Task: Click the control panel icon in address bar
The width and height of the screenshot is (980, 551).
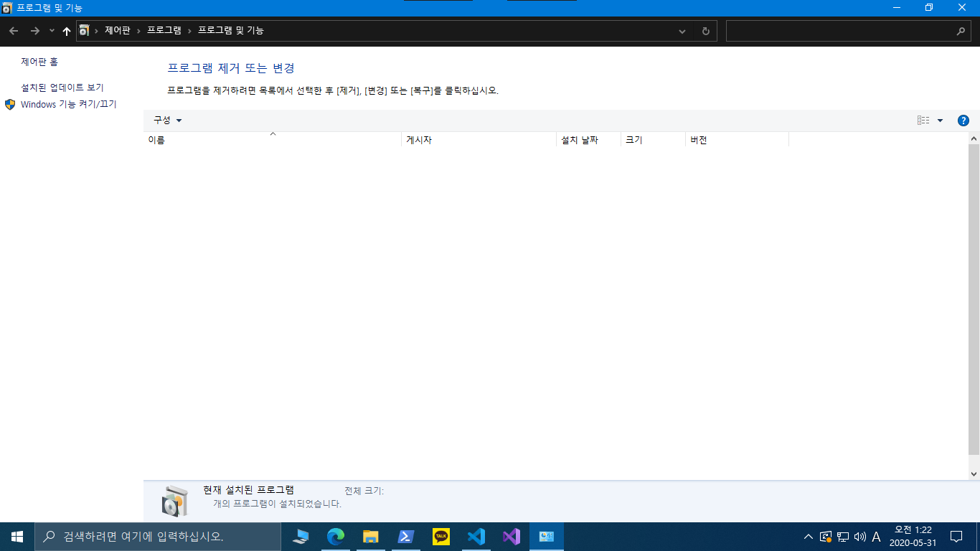Action: coord(85,31)
